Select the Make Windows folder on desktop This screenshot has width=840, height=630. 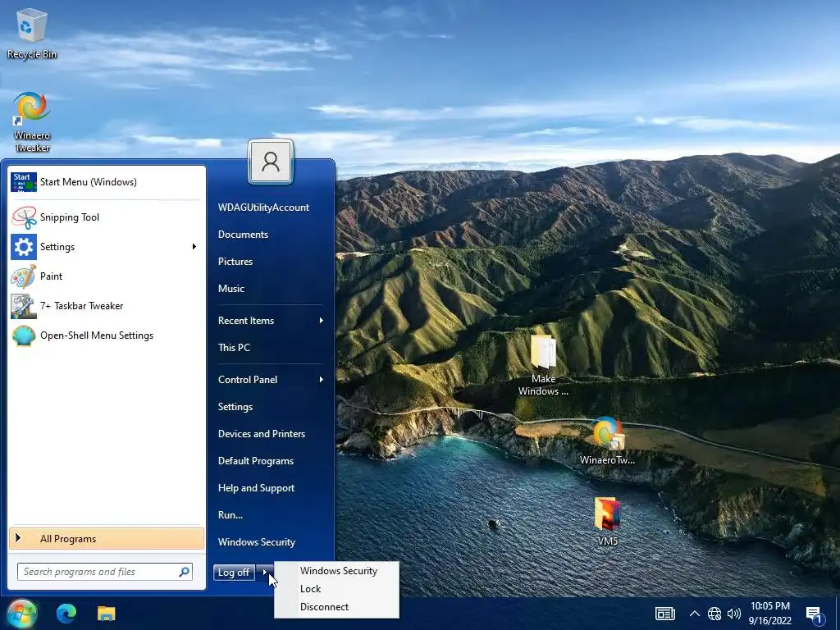tap(543, 365)
